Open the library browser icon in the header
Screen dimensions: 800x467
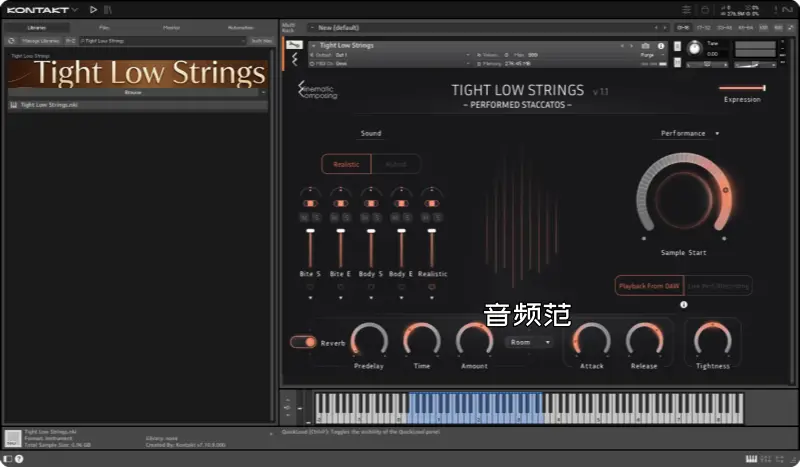click(108, 10)
